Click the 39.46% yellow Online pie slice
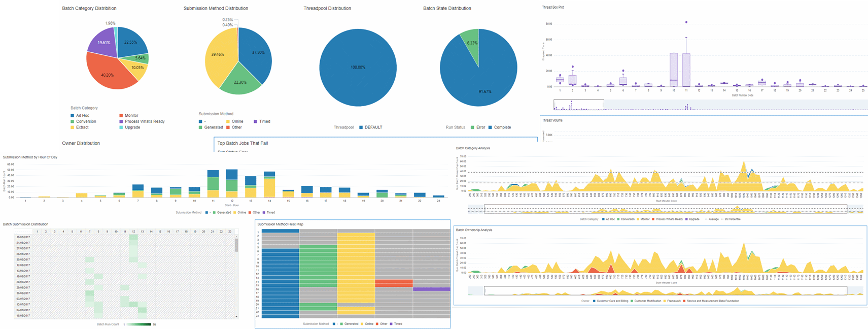 pyautogui.click(x=219, y=55)
